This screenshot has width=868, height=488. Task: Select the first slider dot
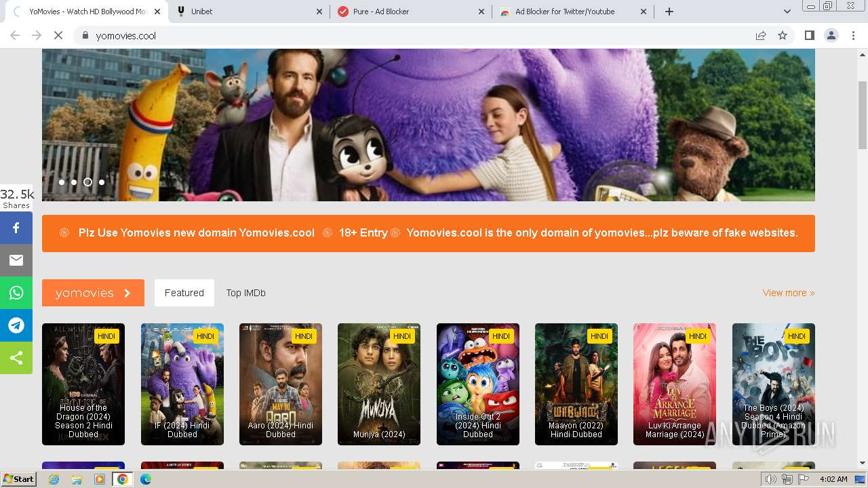(62, 182)
